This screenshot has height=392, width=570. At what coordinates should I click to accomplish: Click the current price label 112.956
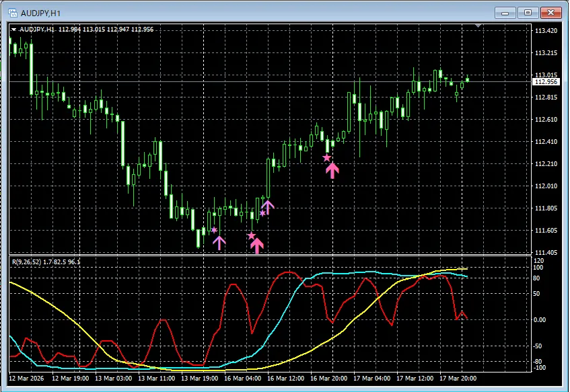pos(545,82)
